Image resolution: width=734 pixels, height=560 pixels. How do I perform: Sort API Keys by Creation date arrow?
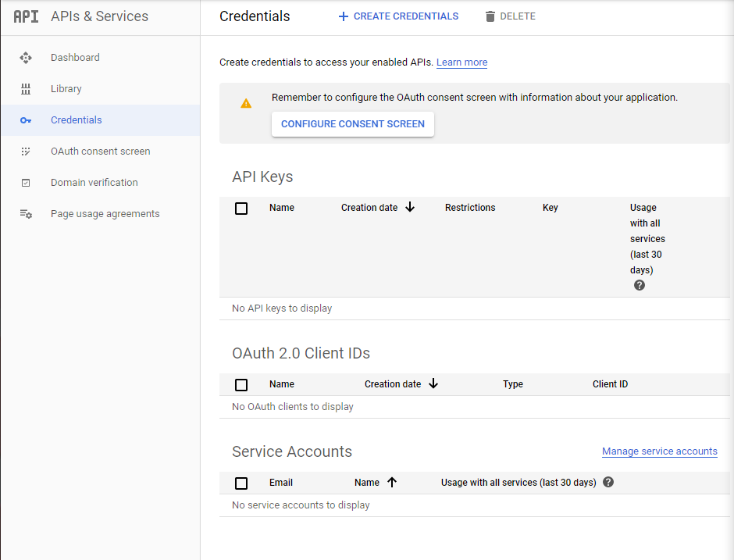(x=410, y=208)
